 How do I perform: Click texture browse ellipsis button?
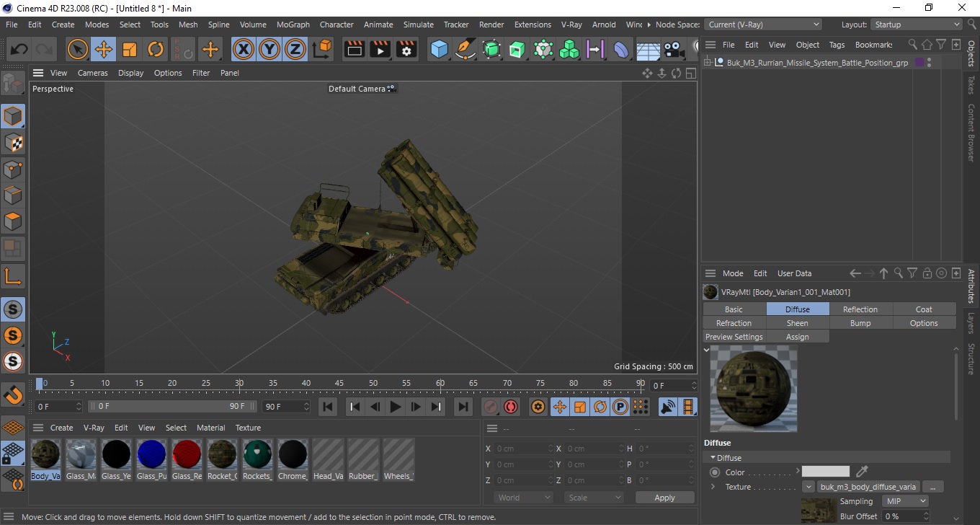(932, 487)
